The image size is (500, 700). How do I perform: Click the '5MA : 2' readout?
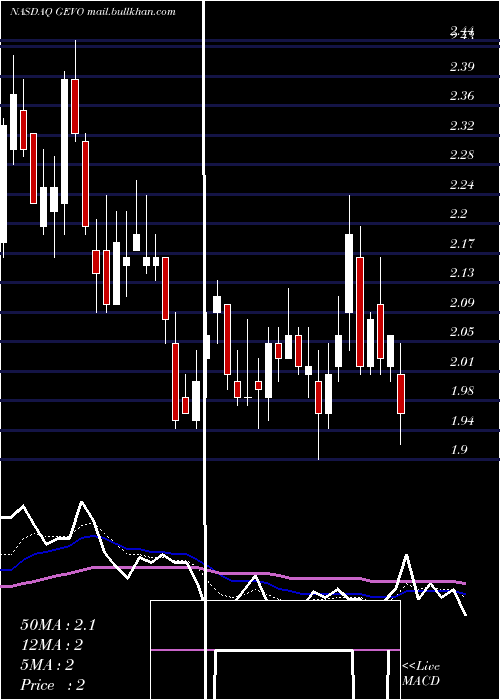[x=47, y=665]
